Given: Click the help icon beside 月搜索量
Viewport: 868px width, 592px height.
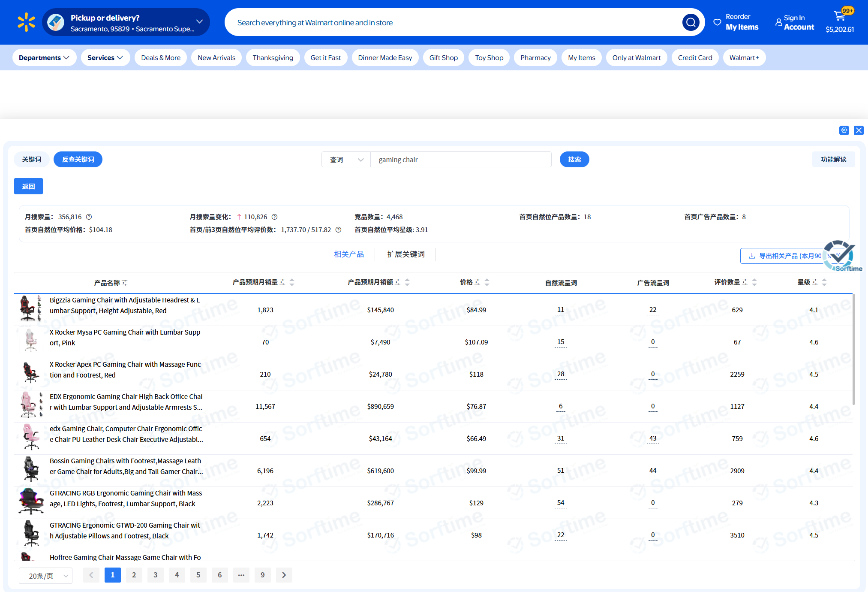Looking at the screenshot, I should (x=89, y=217).
